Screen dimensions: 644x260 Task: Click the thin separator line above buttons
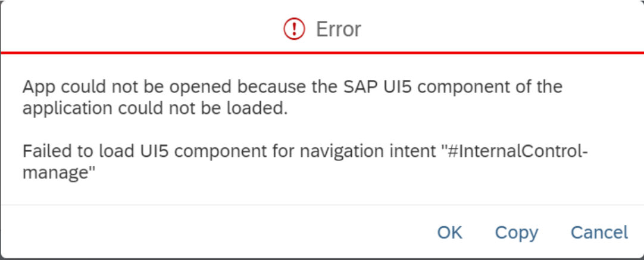(322, 205)
